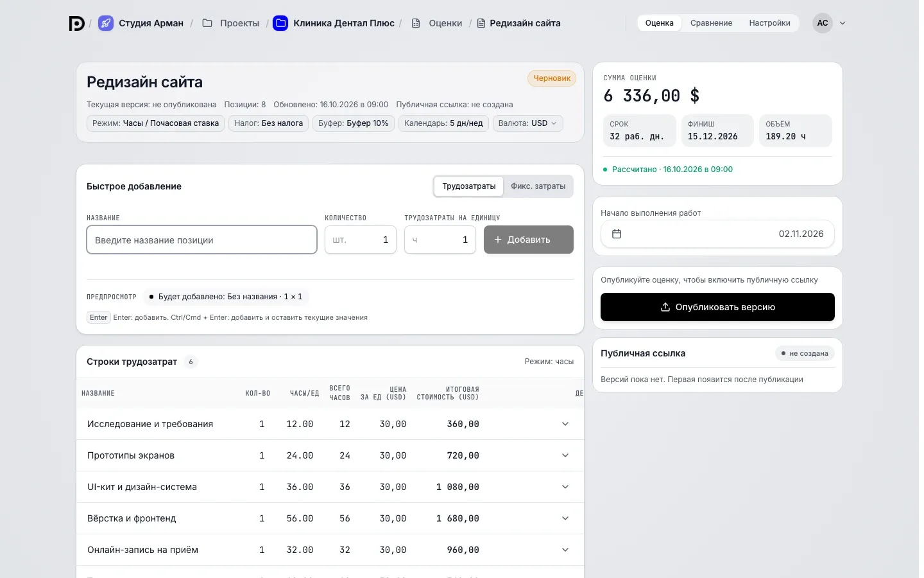Click the Налог: Без налога chip
924x578 pixels.
(x=269, y=123)
